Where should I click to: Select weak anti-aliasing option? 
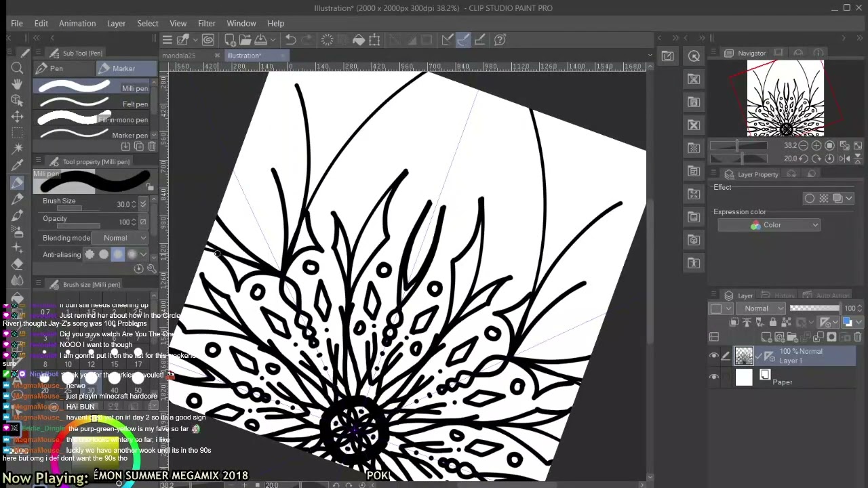click(x=104, y=254)
